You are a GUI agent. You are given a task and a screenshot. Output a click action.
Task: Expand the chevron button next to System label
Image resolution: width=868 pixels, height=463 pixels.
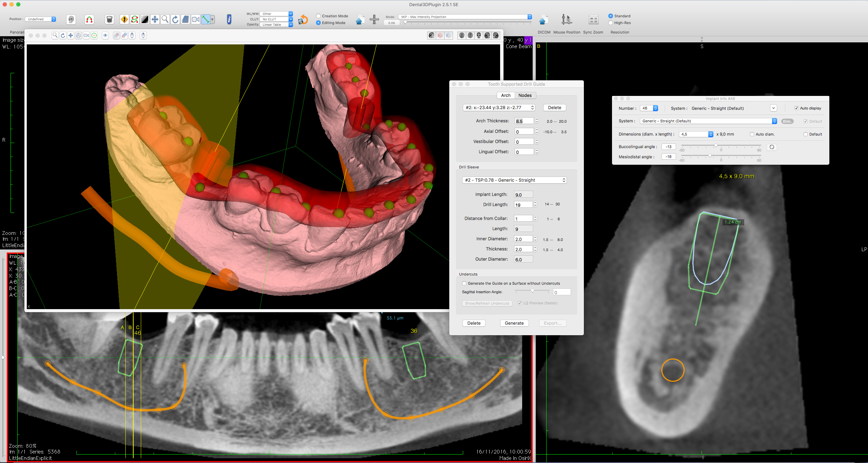tap(773, 108)
